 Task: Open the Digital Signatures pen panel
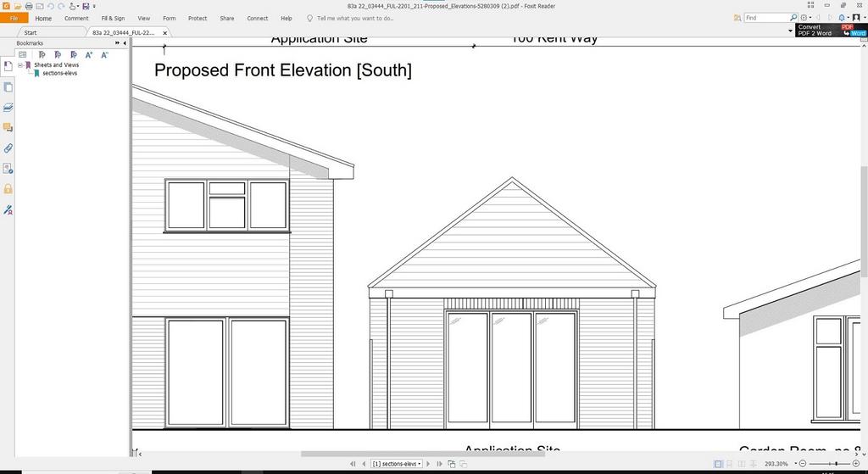(x=8, y=210)
